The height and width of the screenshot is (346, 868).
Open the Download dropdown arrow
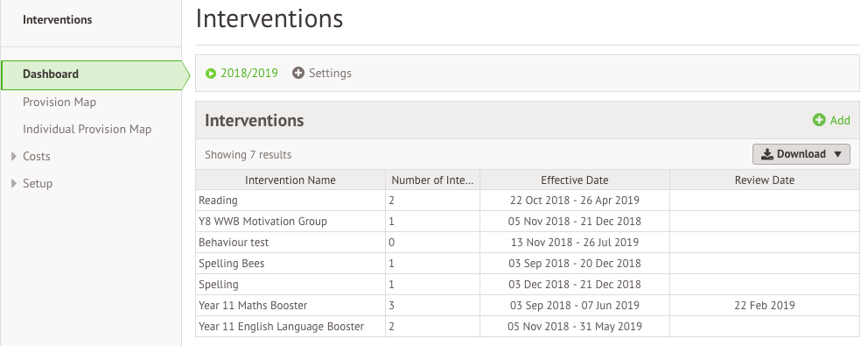coord(837,154)
